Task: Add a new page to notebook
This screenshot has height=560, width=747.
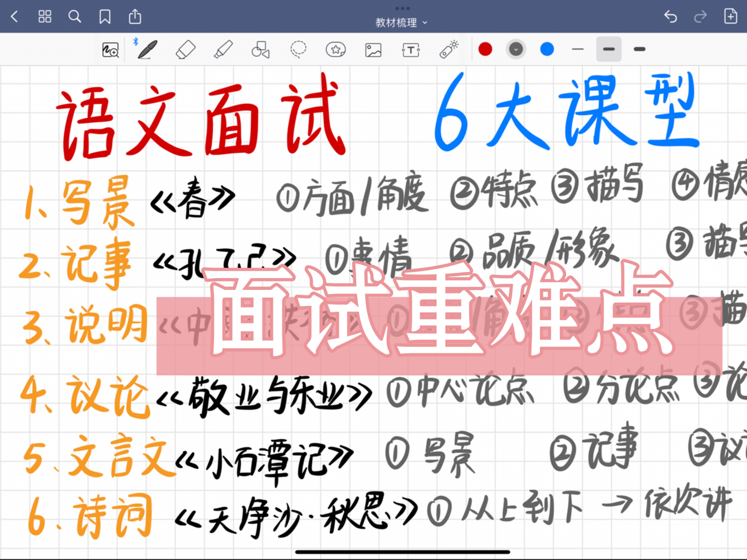Action: [731, 16]
